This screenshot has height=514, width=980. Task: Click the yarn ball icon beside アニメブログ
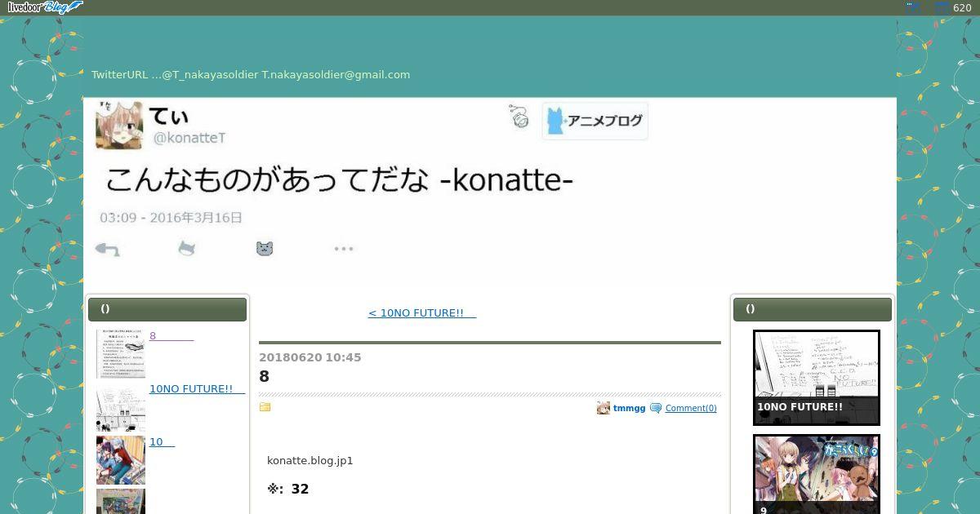click(519, 117)
